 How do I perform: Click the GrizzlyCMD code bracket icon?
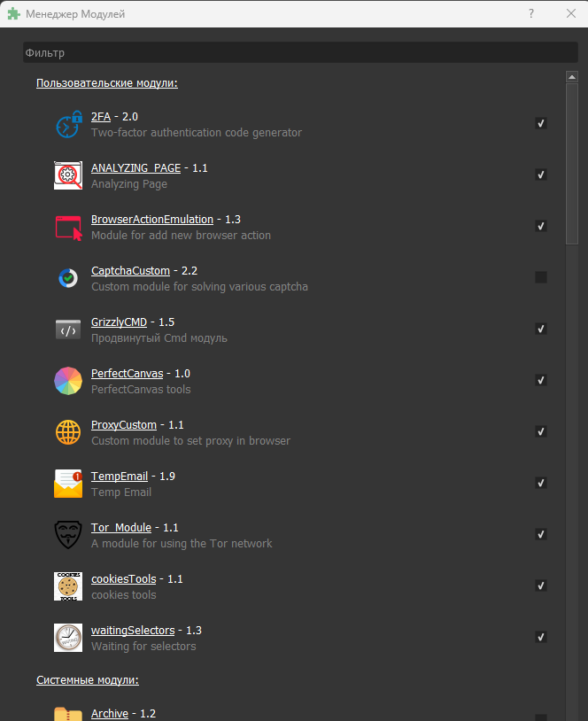[68, 329]
